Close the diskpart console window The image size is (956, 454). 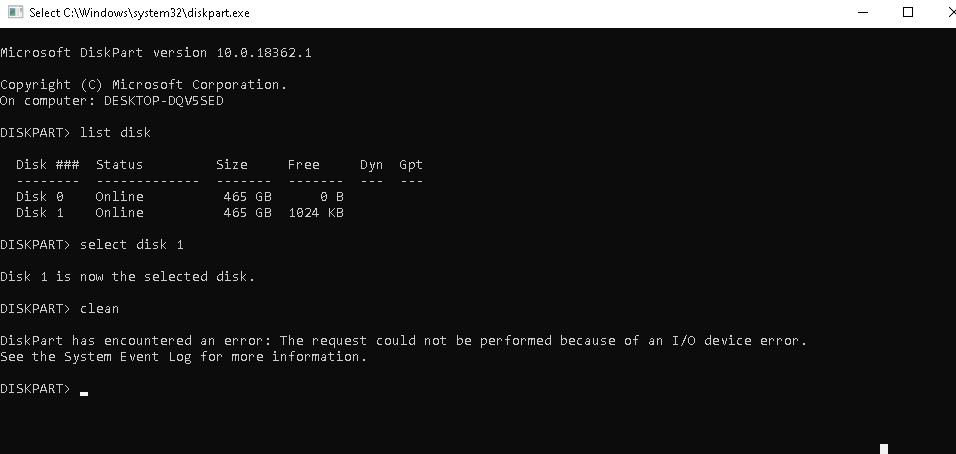coord(949,12)
